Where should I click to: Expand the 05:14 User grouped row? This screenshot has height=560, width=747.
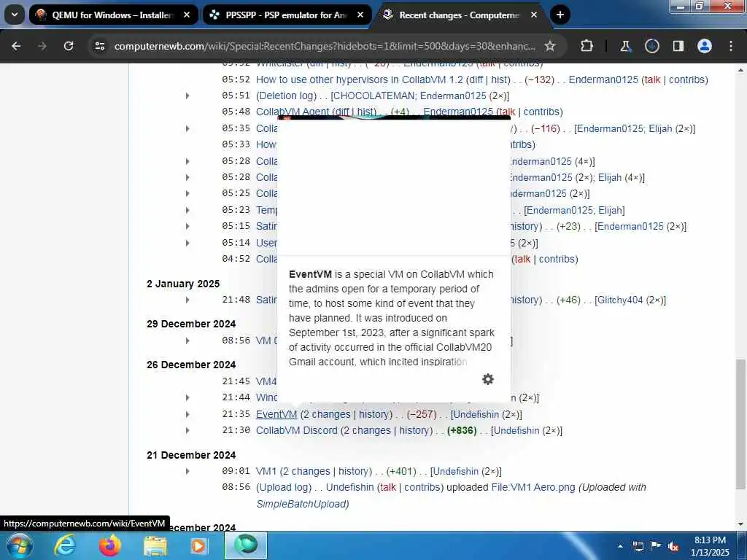point(187,243)
